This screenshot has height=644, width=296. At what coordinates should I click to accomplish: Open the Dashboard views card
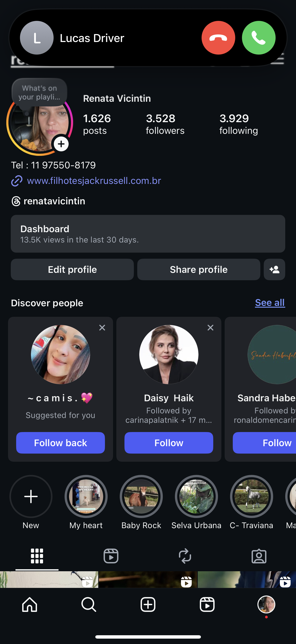point(148,234)
